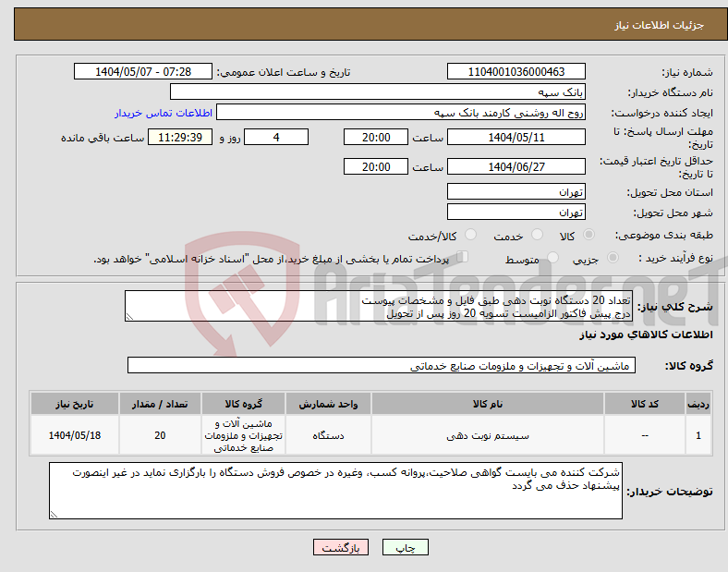
Task: Toggle Islamic treasury bonds payment checkbox
Action: 463,257
